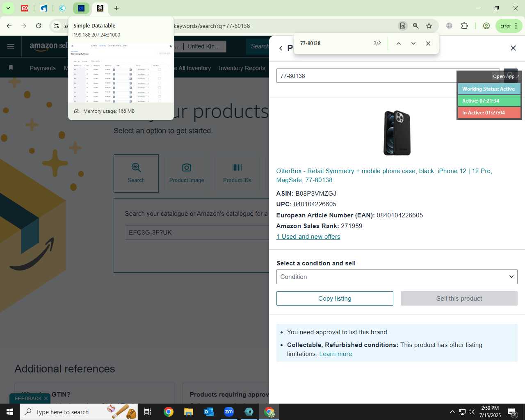Open the Payments menu item

pos(43,68)
